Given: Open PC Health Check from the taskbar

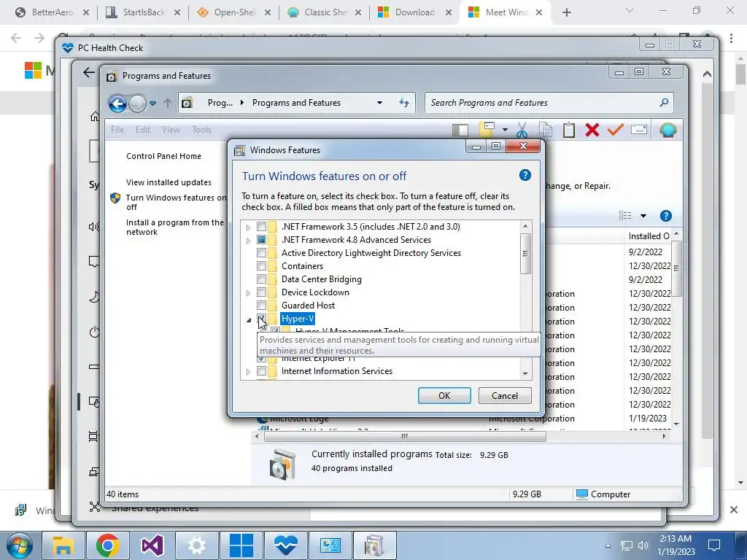Looking at the screenshot, I should click(285, 545).
